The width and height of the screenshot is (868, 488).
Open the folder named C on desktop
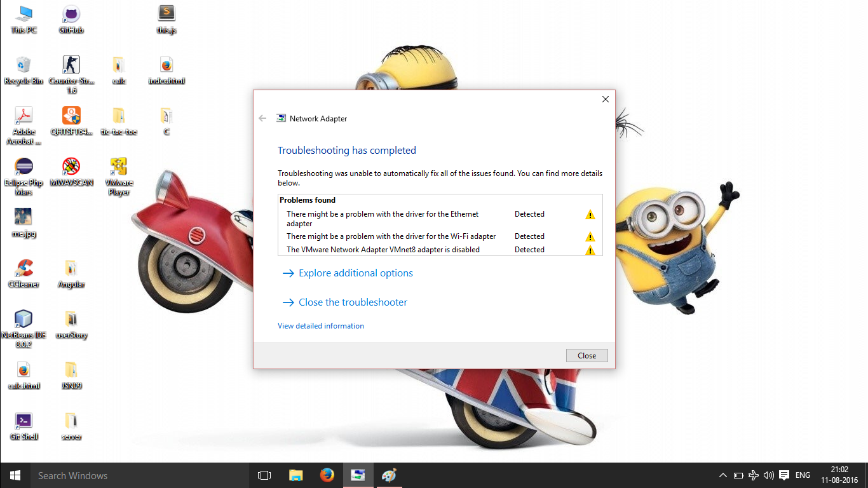pyautogui.click(x=166, y=121)
